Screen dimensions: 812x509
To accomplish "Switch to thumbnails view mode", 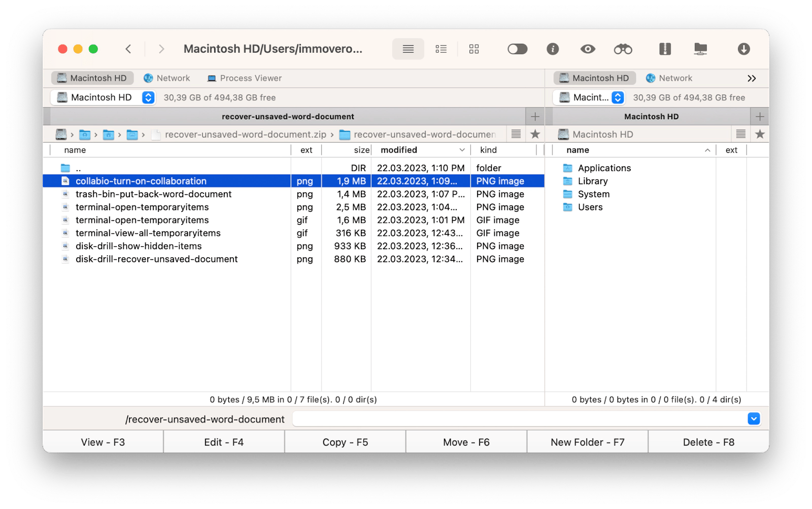I will click(473, 49).
